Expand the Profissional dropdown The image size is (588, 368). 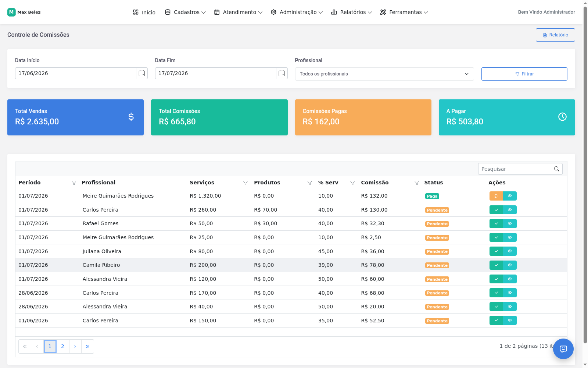pos(384,74)
